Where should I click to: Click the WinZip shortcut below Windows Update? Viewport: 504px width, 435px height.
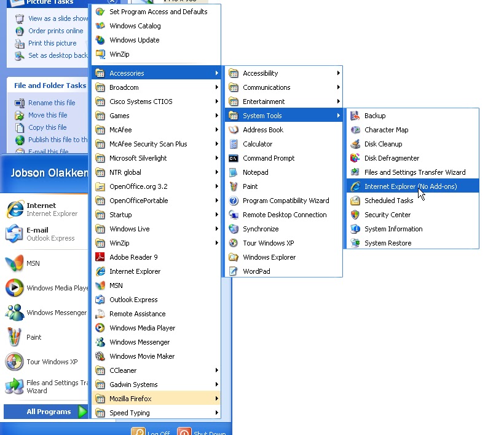pyautogui.click(x=156, y=54)
